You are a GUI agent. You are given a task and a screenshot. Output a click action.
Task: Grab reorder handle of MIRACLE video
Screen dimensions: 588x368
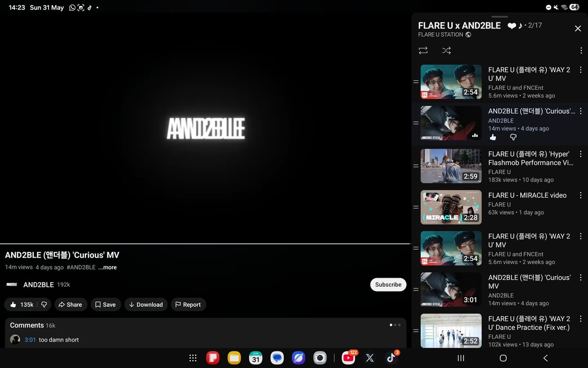click(416, 207)
